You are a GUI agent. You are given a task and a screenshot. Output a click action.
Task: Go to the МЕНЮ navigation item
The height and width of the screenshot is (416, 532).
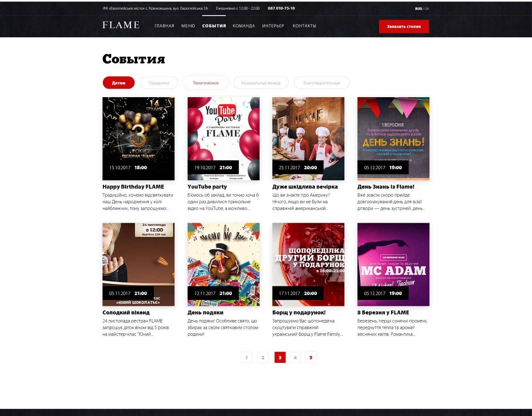188,26
